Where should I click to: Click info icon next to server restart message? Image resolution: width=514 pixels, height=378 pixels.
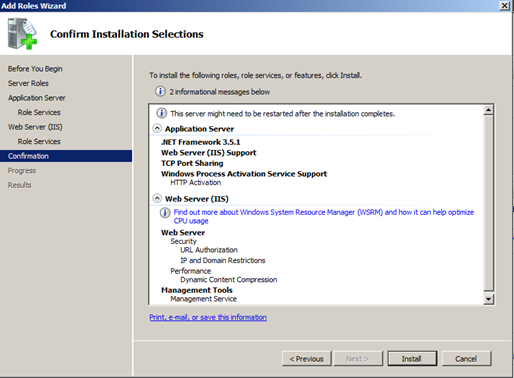point(162,113)
